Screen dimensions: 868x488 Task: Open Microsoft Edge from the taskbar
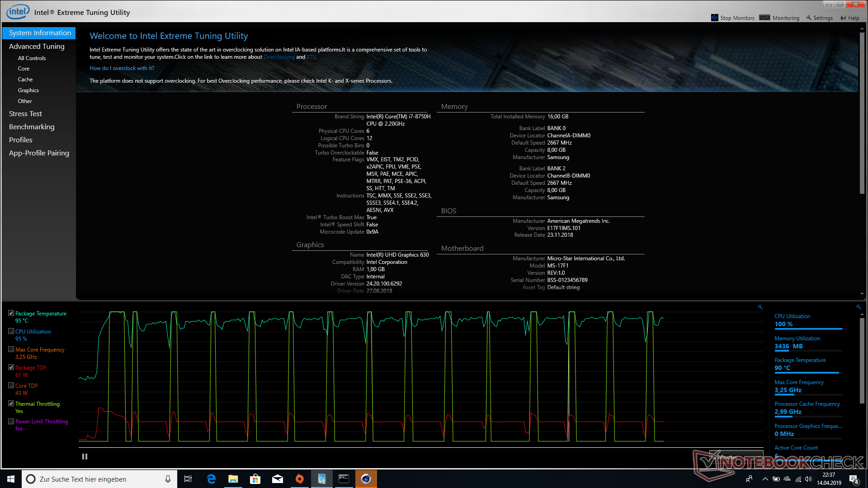tap(211, 479)
